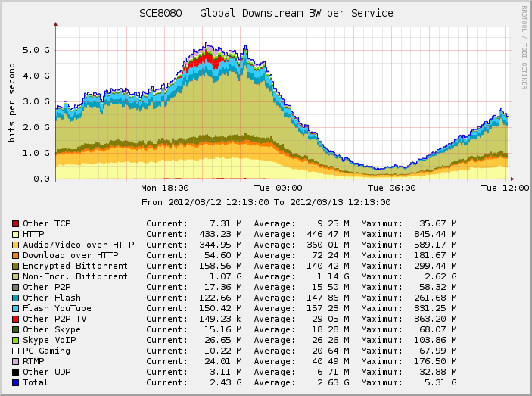Viewport: 532px width, 396px height.
Task: Click the Flash YouTube legend swatch
Action: coord(15,308)
